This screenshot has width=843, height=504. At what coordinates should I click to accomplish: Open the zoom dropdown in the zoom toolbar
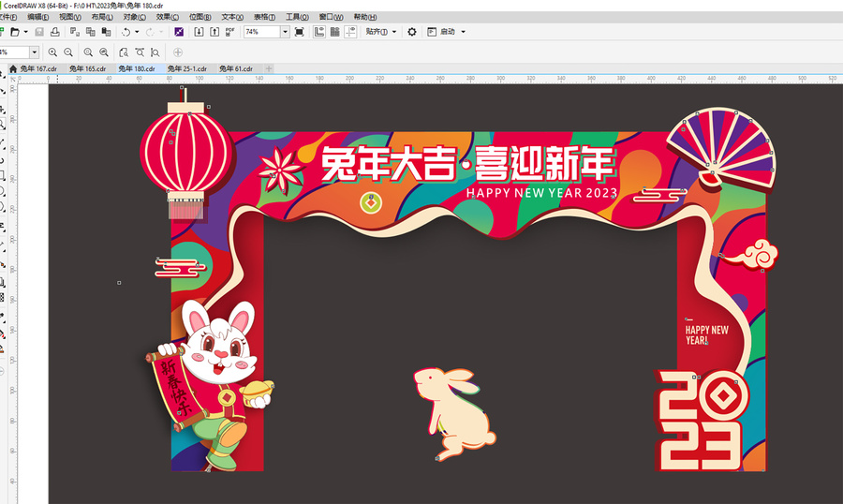(35, 52)
